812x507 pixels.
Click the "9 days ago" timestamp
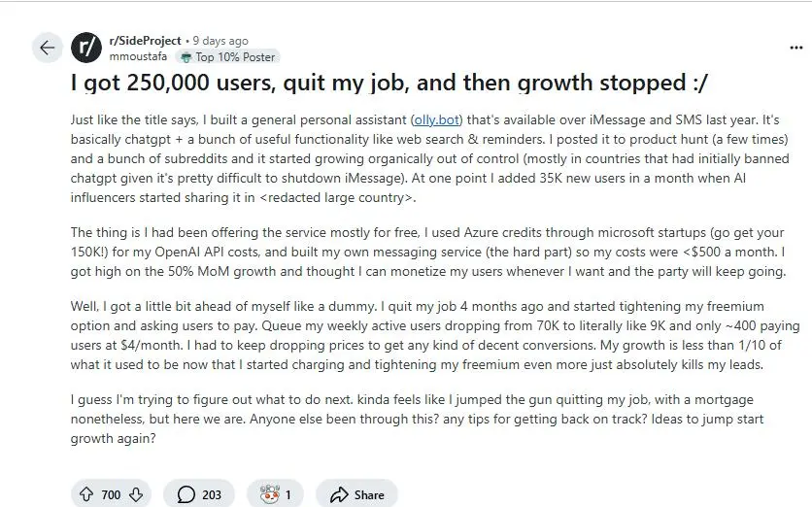click(220, 41)
